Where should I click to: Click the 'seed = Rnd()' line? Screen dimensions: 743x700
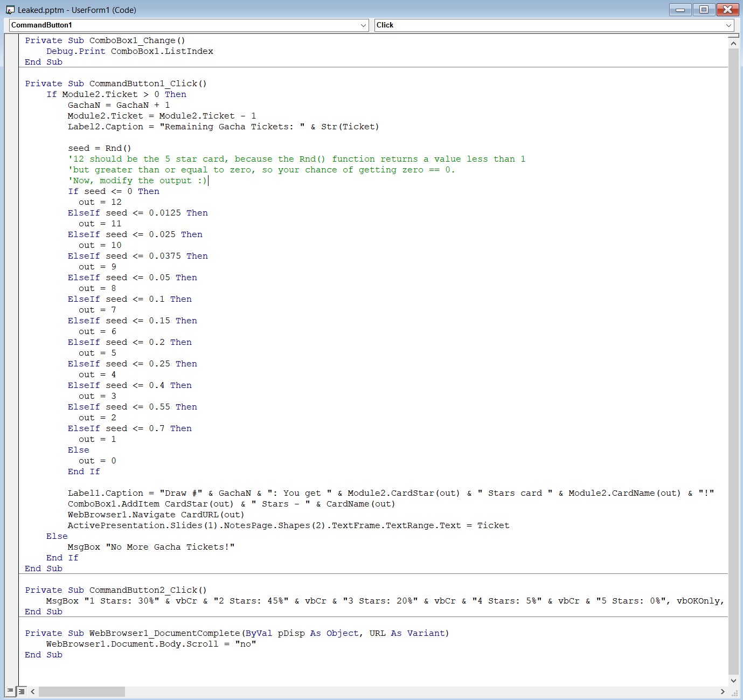[100, 148]
